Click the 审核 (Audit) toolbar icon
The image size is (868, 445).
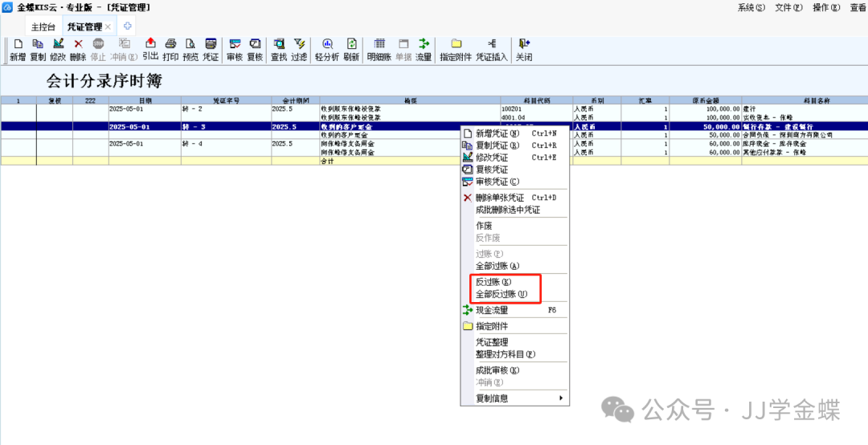point(235,49)
